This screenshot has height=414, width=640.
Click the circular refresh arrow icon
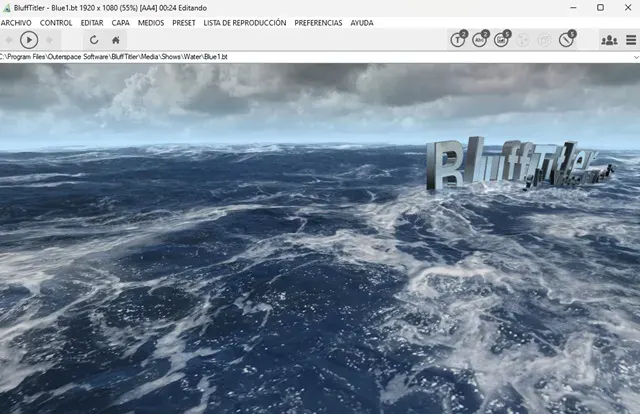94,40
